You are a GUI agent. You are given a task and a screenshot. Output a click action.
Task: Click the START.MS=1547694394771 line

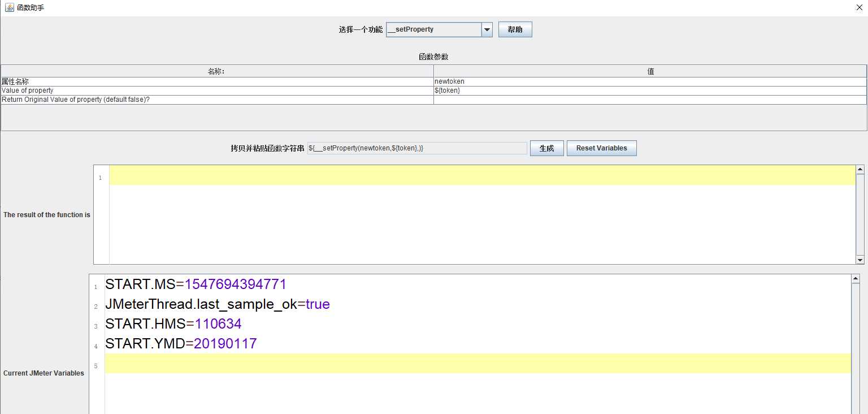coord(196,284)
